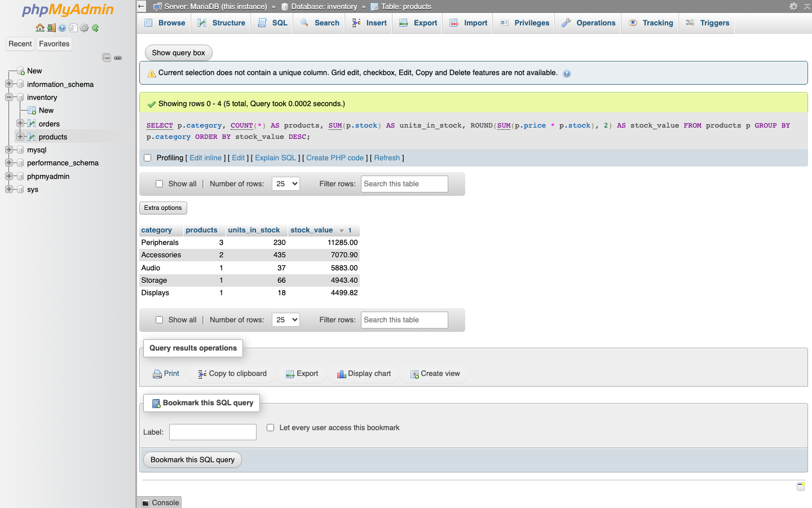The image size is (812, 508).
Task: Reload navigation panel with green refresh icon
Action: pyautogui.click(x=95, y=28)
